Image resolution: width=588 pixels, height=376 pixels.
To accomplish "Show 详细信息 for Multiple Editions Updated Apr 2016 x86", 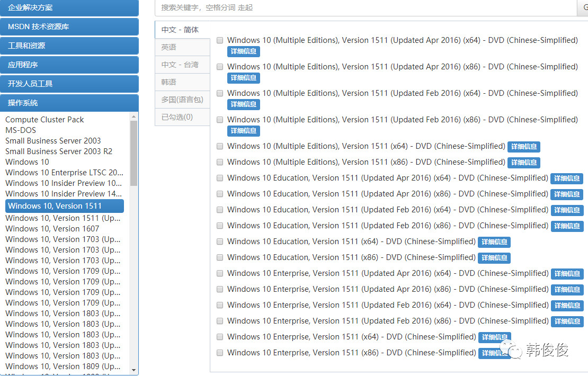I will [243, 78].
